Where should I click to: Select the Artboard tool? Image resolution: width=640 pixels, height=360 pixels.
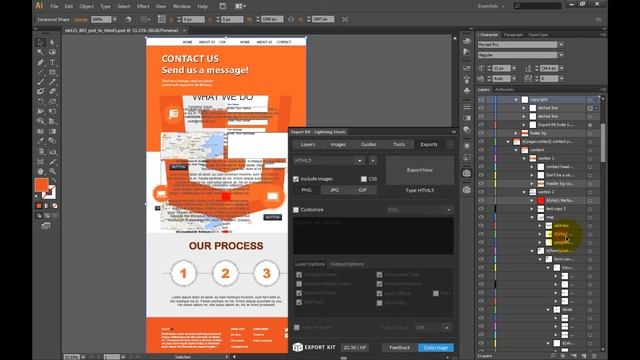click(40, 162)
